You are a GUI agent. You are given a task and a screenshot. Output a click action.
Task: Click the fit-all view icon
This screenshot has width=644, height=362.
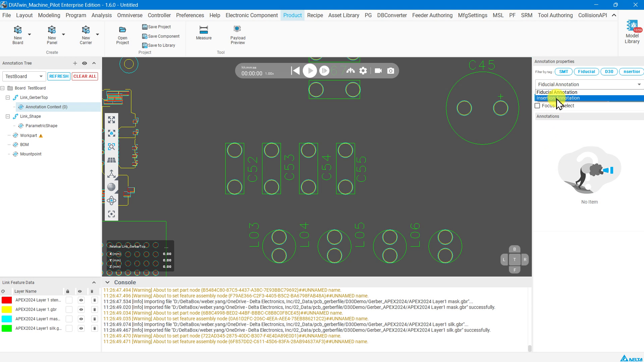click(x=111, y=120)
